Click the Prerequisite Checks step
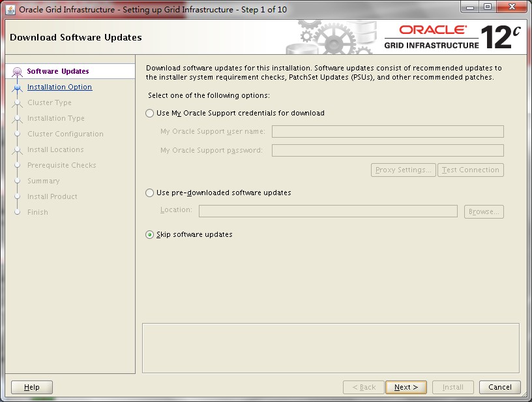The image size is (532, 402). 62,165
